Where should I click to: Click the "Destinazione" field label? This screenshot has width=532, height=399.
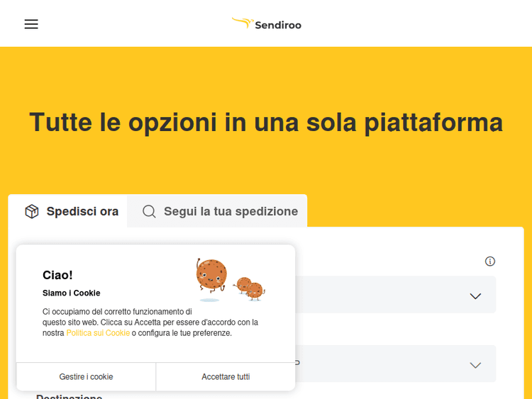(x=69, y=396)
